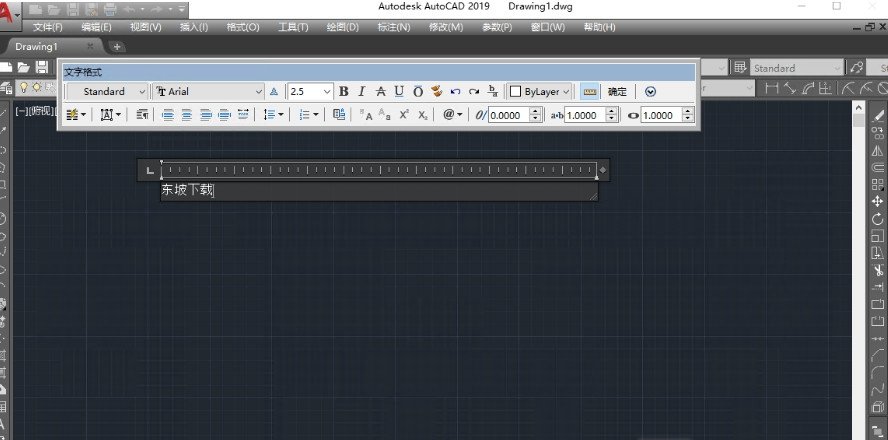888x440 pixels.
Task: Click the oblique angle spinner arrows
Action: pos(536,116)
